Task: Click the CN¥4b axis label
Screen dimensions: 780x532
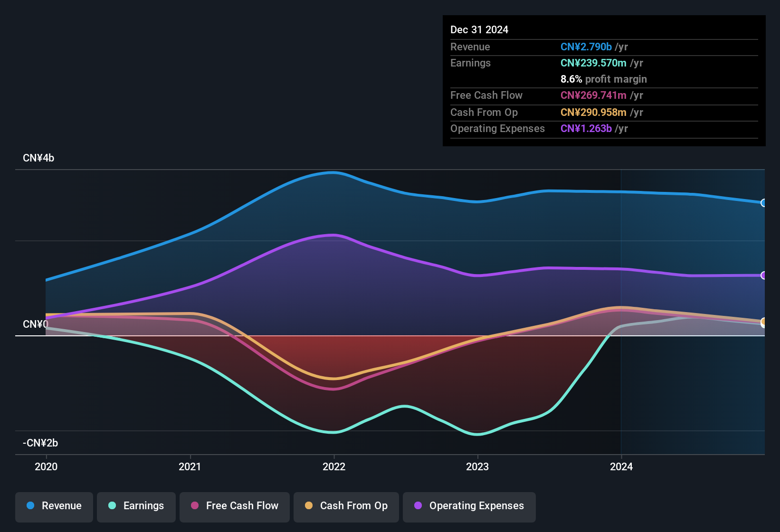Action: click(x=39, y=158)
